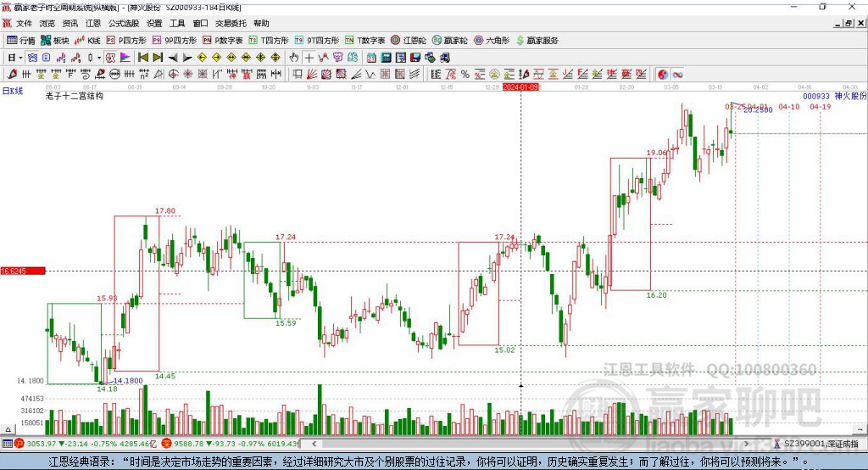The image size is (868, 470).
Task: Open the 公式选股 menu
Action: coord(124,23)
